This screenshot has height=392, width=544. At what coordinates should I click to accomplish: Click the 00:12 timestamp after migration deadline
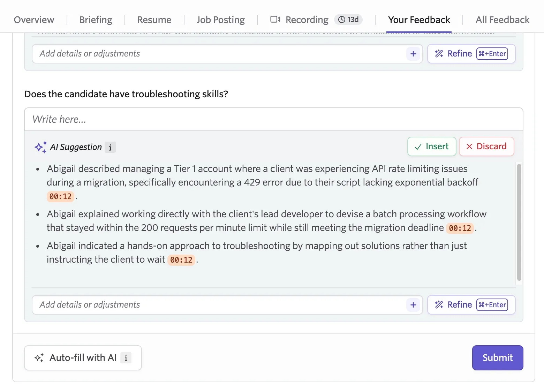point(460,228)
